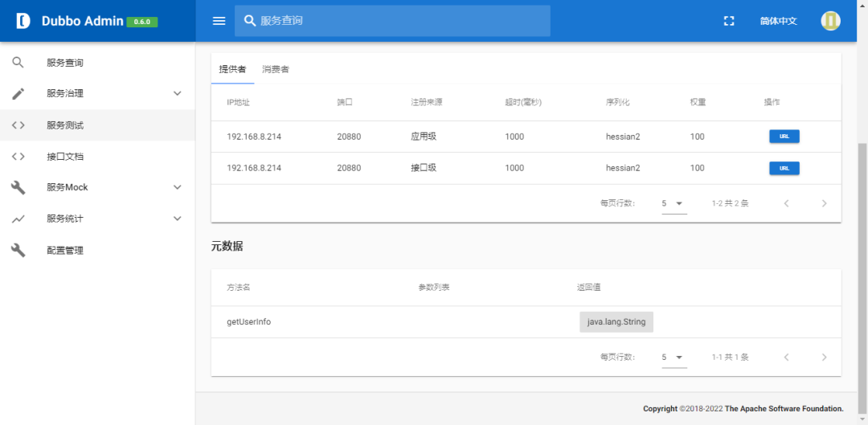Click the page vertical scrollbar
Viewport: 868px width, 425px height.
pyautogui.click(x=862, y=276)
